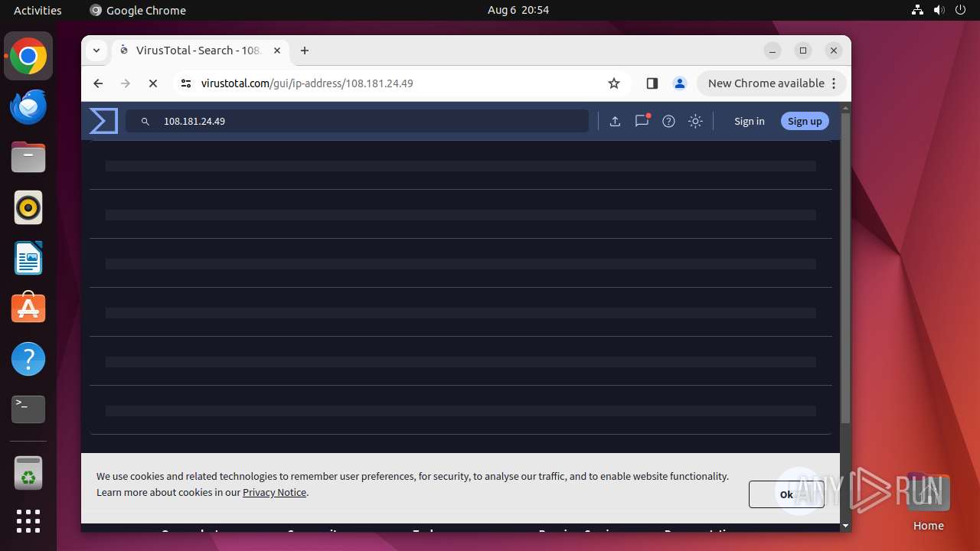This screenshot has width=980, height=551.
Task: Open the help question mark icon
Action: click(668, 121)
